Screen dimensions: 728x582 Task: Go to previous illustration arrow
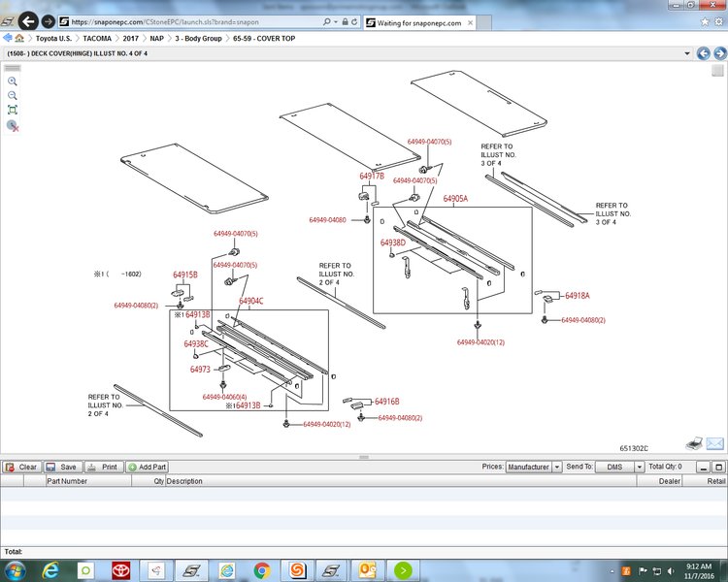(x=704, y=53)
